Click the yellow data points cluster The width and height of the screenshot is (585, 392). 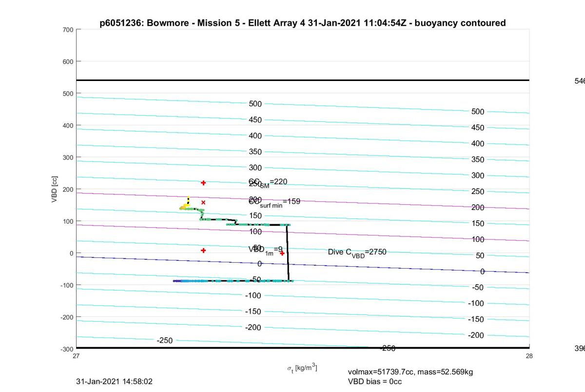pos(185,206)
